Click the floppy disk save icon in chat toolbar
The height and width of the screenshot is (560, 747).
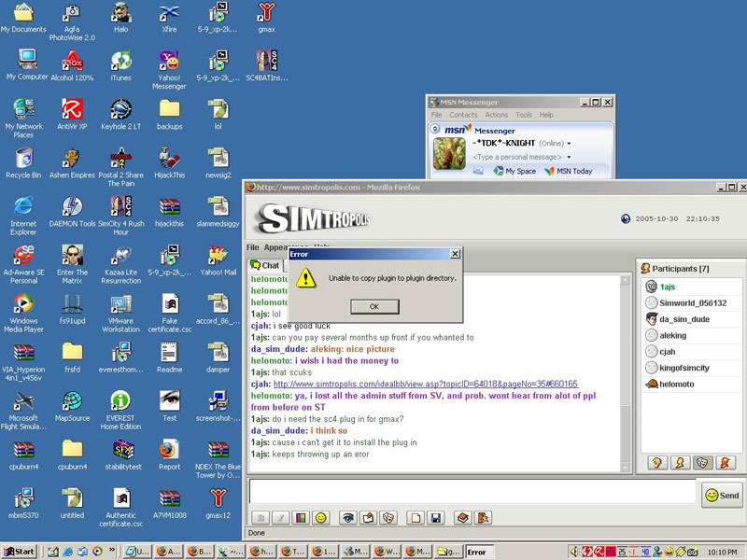[435, 518]
